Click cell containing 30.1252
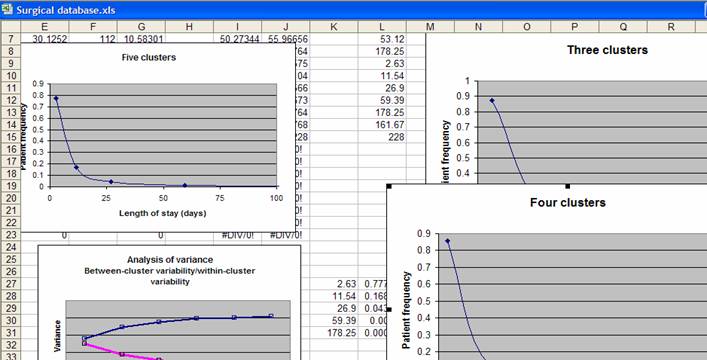Image resolution: width=707 pixels, height=360 pixels. pos(45,39)
